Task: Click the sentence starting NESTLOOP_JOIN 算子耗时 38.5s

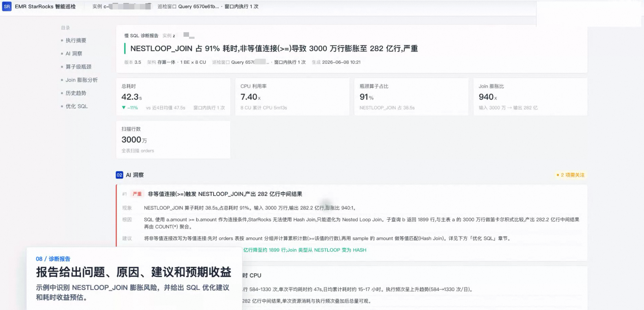Action: tap(250, 208)
